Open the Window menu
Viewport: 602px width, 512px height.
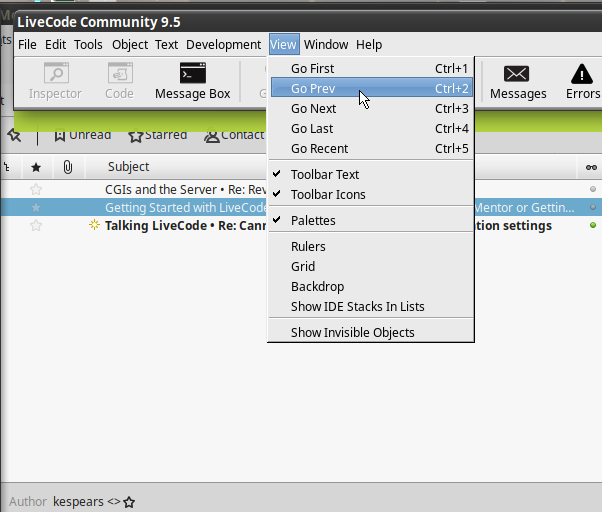(x=326, y=45)
